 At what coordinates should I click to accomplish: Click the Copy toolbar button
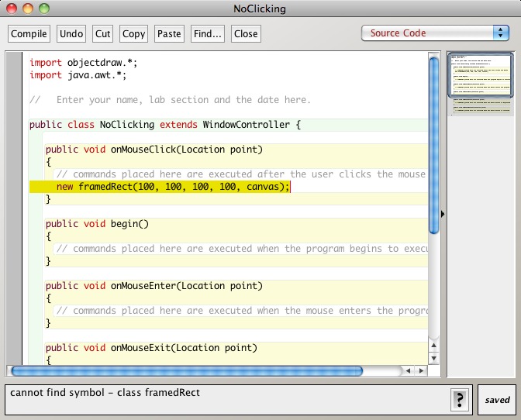tap(133, 34)
